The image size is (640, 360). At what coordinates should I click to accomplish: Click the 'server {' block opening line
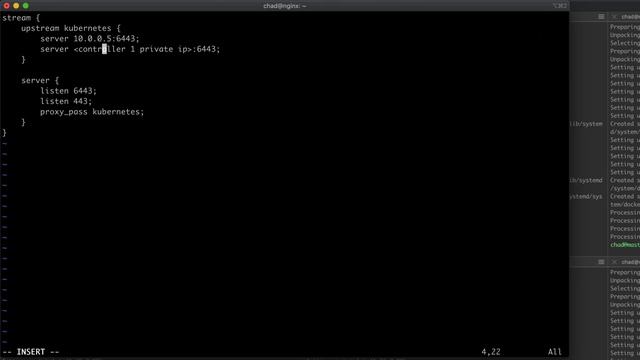click(40, 80)
